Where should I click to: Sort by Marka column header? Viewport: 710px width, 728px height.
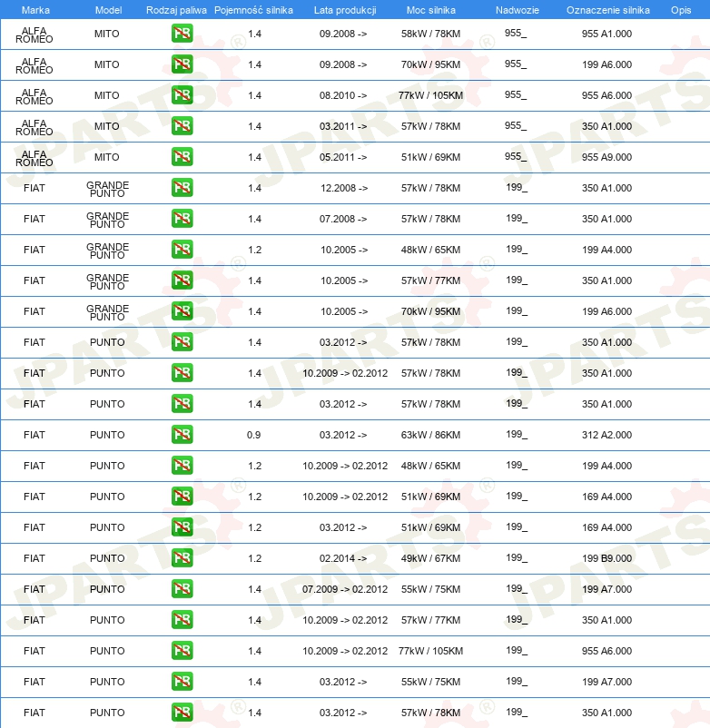[35, 10]
